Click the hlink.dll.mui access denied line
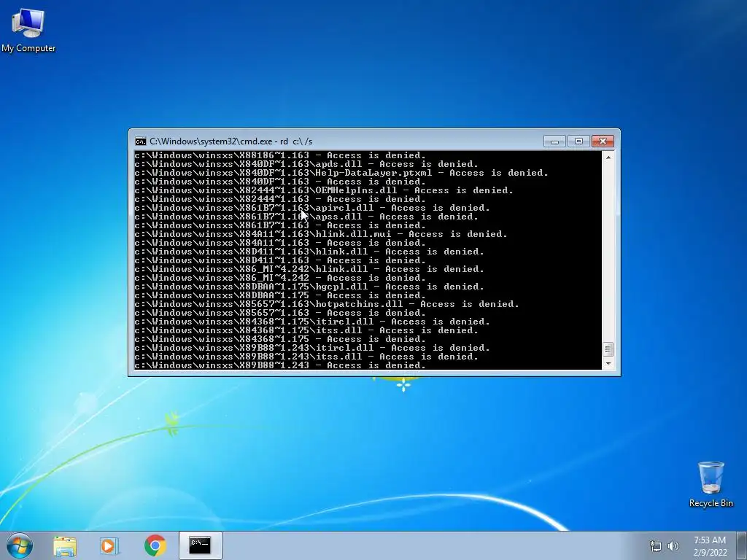 coord(321,234)
